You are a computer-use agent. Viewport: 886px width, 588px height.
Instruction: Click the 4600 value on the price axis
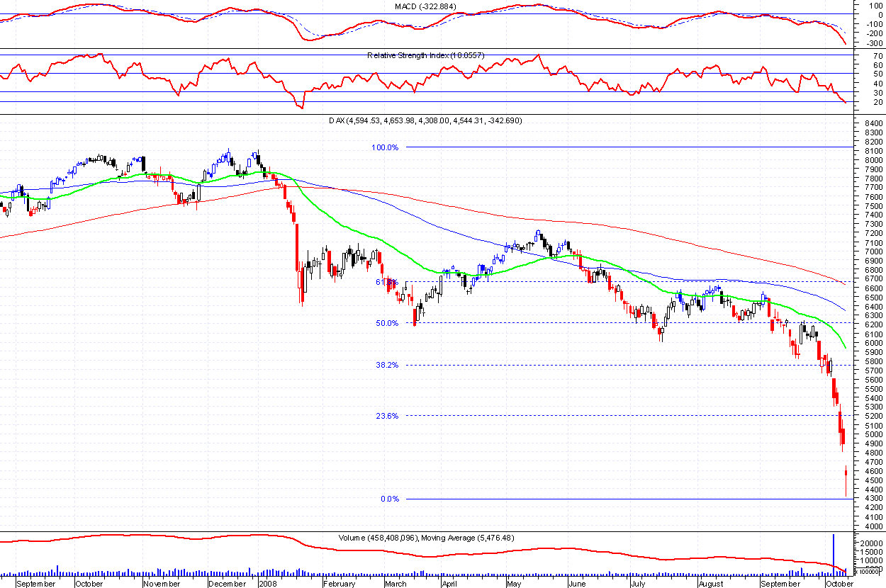pos(873,471)
